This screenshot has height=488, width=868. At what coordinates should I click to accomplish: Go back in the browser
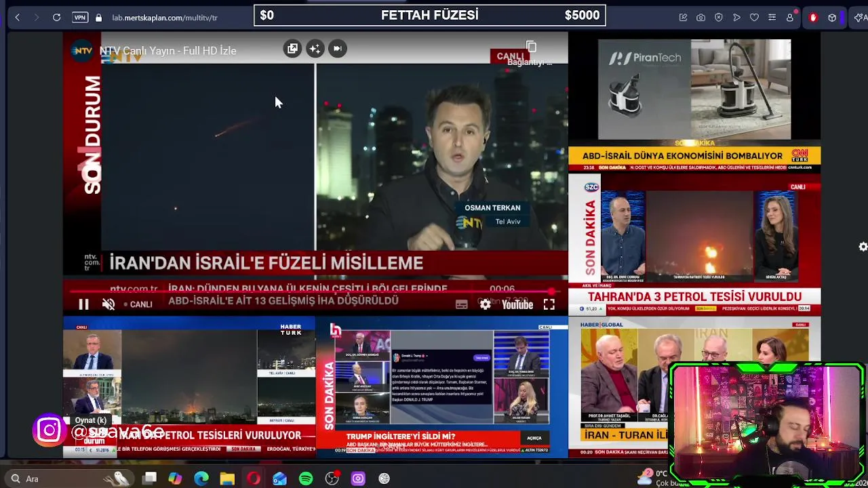coord(18,18)
